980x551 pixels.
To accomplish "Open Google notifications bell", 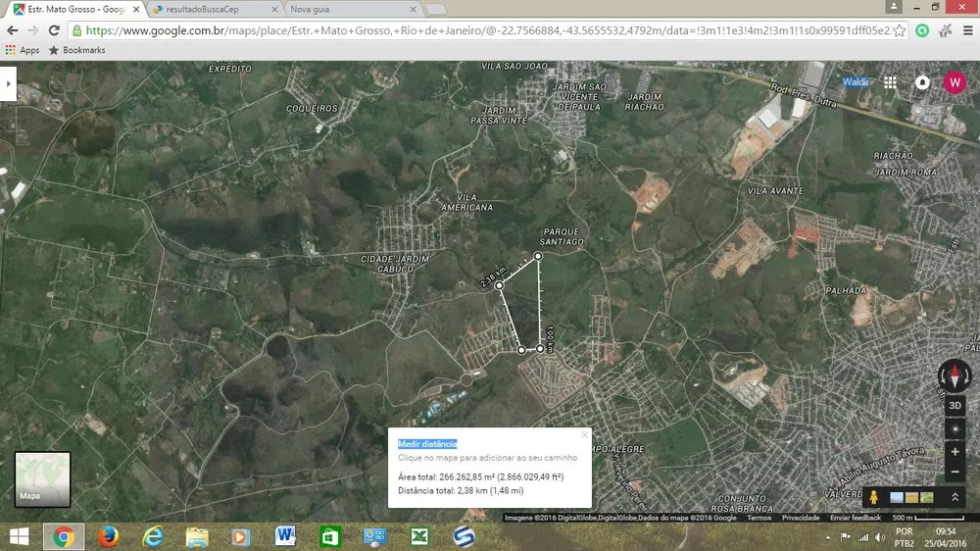I will pos(922,82).
